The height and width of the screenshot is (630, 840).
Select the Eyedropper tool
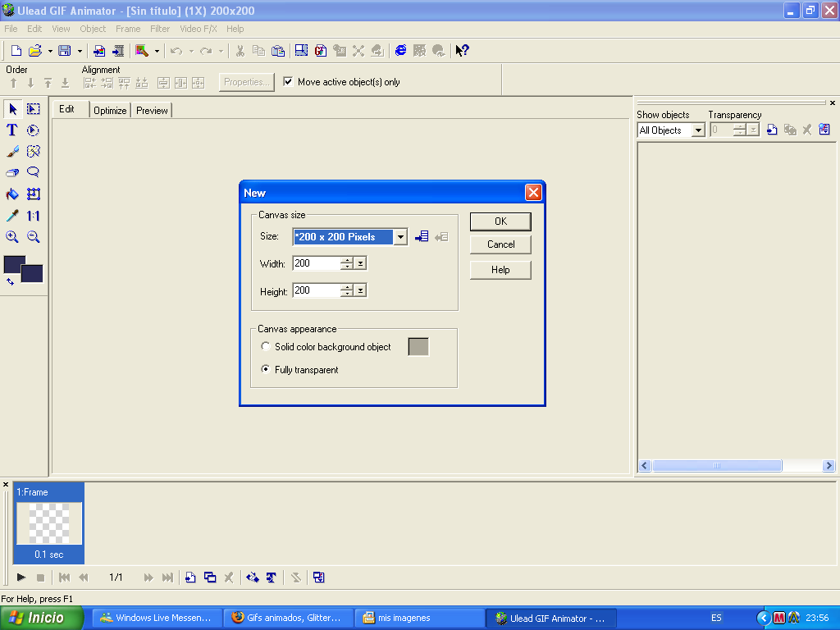click(x=12, y=216)
